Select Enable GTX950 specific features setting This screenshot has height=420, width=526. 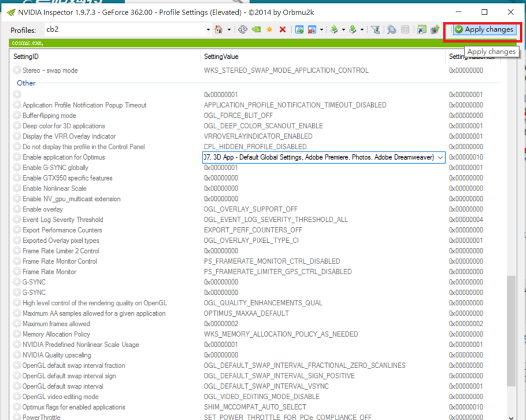click(x=68, y=178)
